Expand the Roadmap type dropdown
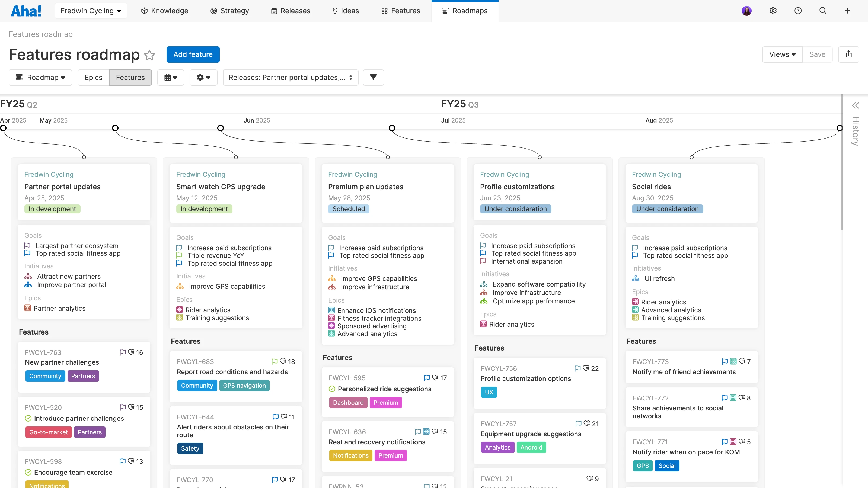Screen dimensions: 868x488 coord(40,78)
